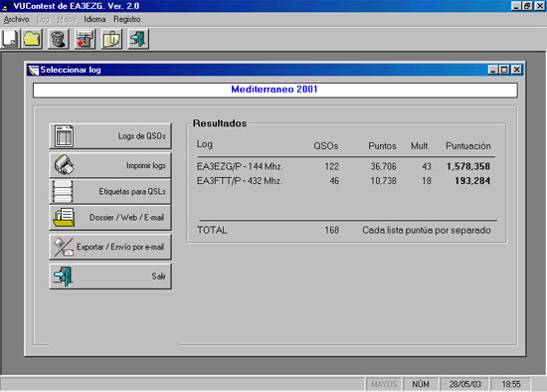The height and width of the screenshot is (392, 547).
Task: Click the time 18:55 in status bar
Action: [511, 384]
